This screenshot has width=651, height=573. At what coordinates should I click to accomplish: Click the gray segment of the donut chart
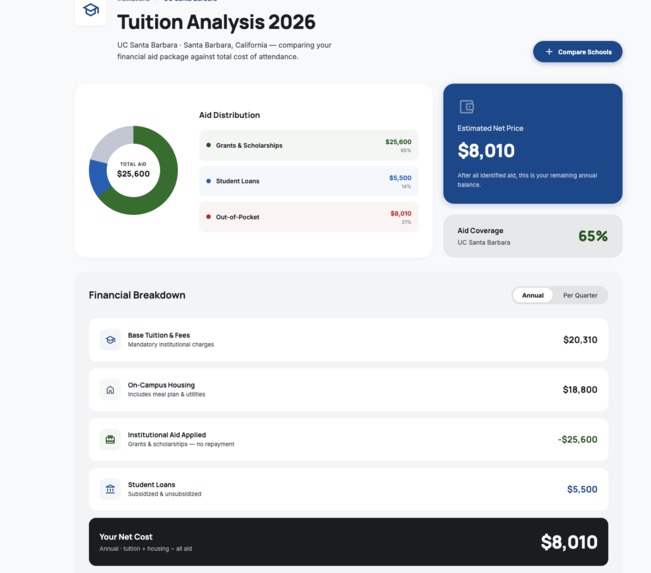(x=110, y=143)
